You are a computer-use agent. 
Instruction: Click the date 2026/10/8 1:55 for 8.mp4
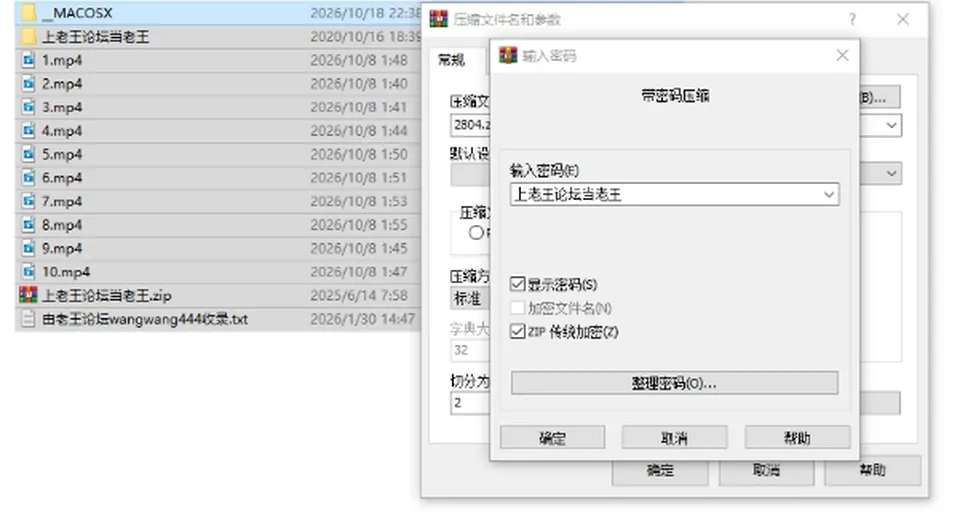click(359, 225)
